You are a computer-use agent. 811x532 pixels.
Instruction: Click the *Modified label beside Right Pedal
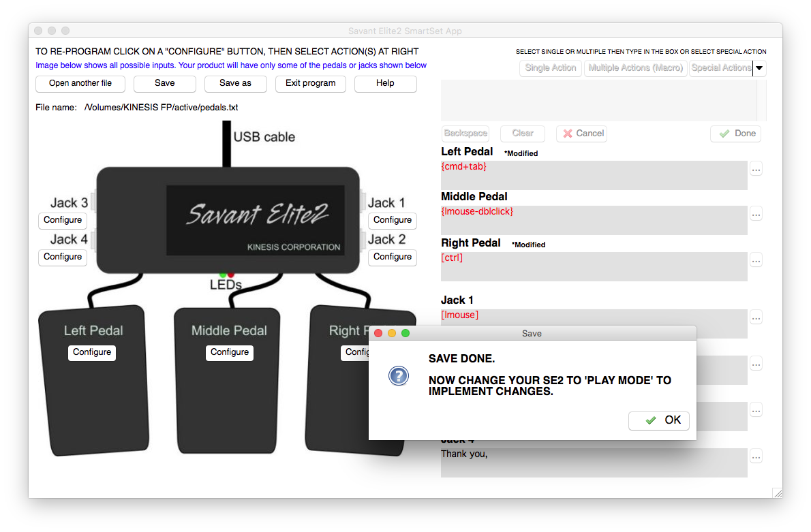[x=529, y=245]
